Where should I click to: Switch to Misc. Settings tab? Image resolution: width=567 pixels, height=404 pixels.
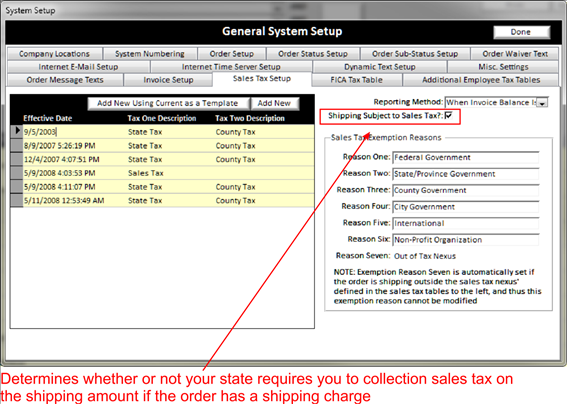pyautogui.click(x=503, y=67)
